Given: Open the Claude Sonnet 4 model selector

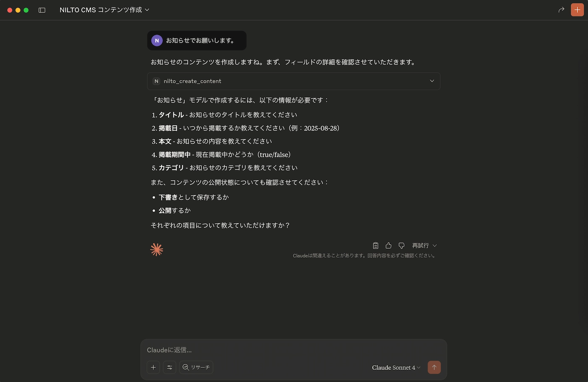Looking at the screenshot, I should click(396, 368).
